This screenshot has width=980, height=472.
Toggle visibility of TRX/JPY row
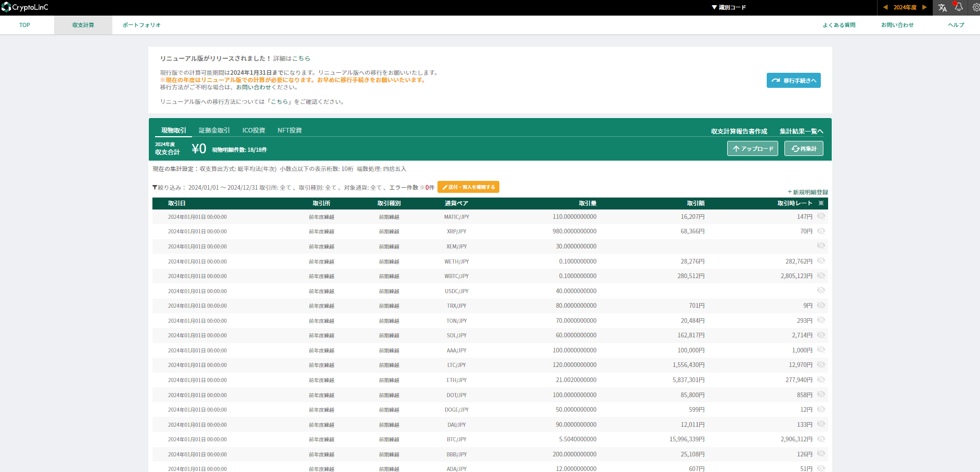[x=821, y=306]
